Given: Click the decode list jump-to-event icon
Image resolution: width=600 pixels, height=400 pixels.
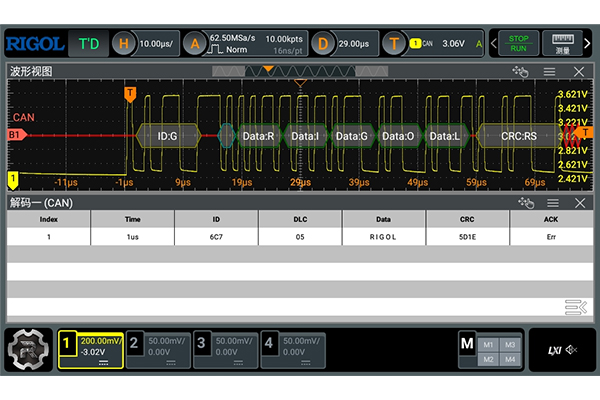Looking at the screenshot, I should 574,306.
